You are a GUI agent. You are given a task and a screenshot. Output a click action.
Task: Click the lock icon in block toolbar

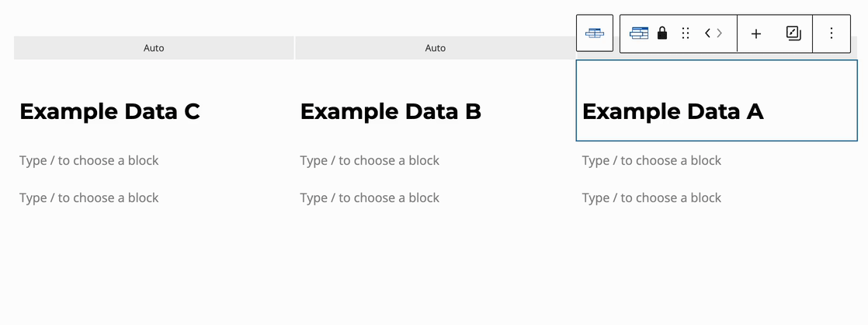662,33
